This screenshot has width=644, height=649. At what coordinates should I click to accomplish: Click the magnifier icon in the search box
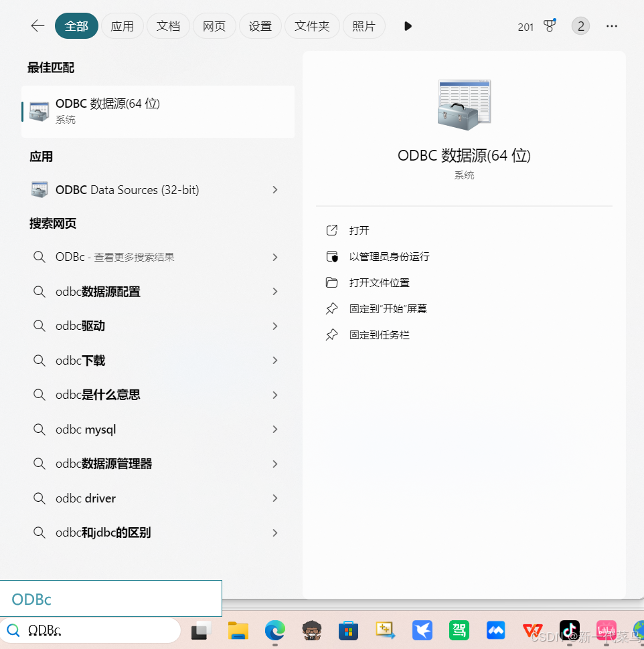[15, 630]
